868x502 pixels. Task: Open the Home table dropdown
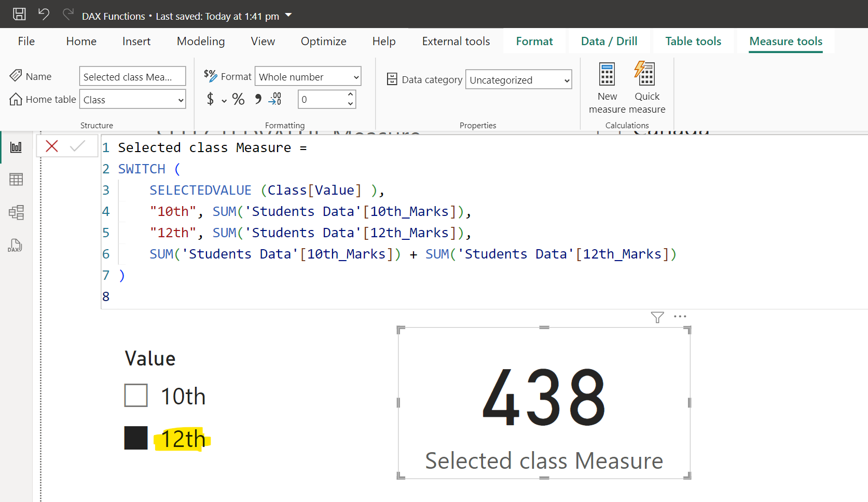(179, 99)
